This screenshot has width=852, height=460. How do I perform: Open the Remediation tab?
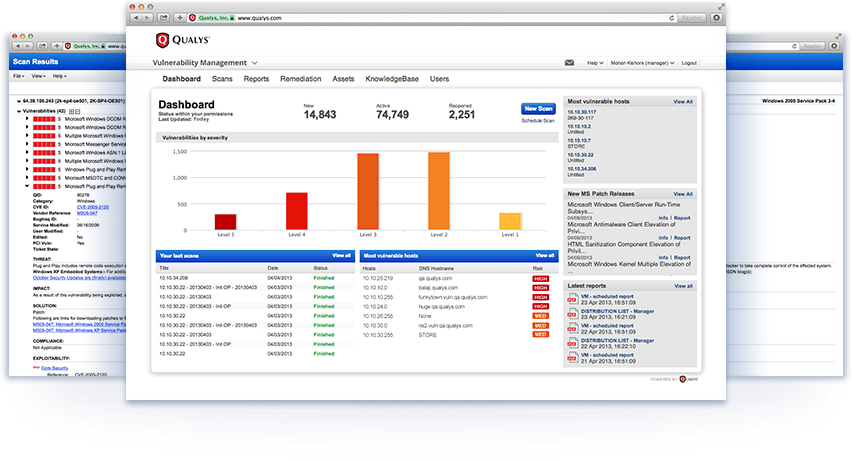(x=300, y=79)
